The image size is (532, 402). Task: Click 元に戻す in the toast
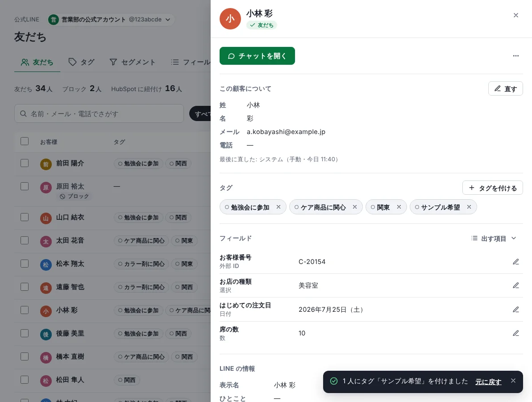(488, 381)
